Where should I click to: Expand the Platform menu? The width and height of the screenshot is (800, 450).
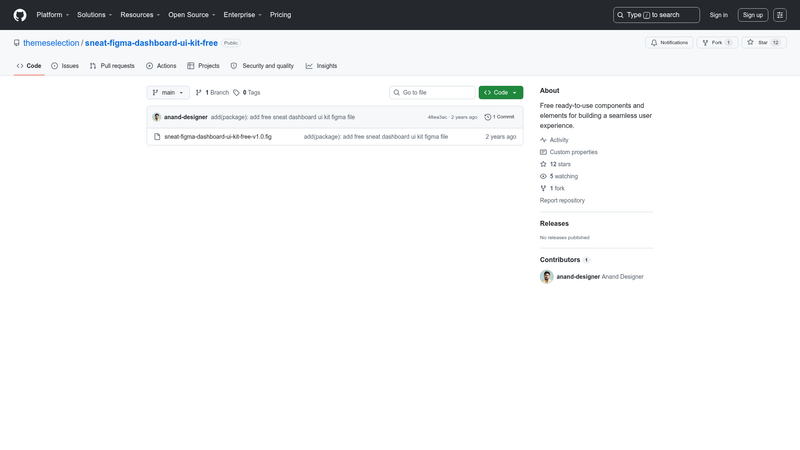53,15
